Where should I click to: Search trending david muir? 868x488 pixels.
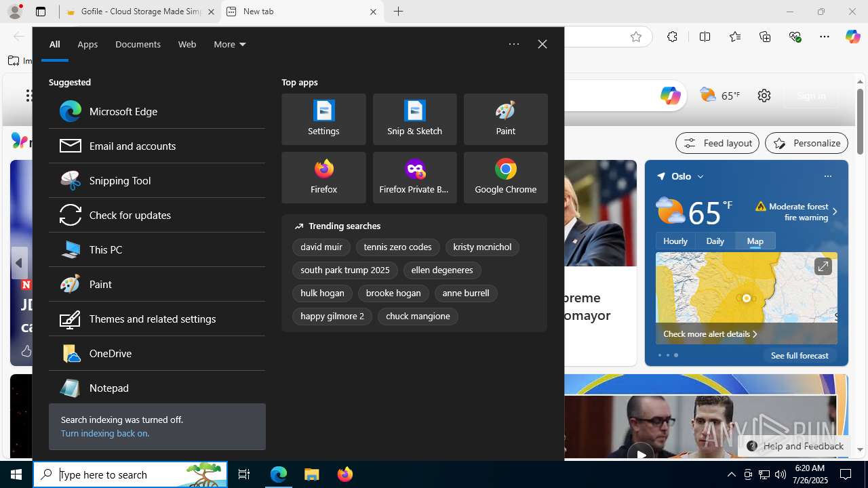click(x=321, y=247)
